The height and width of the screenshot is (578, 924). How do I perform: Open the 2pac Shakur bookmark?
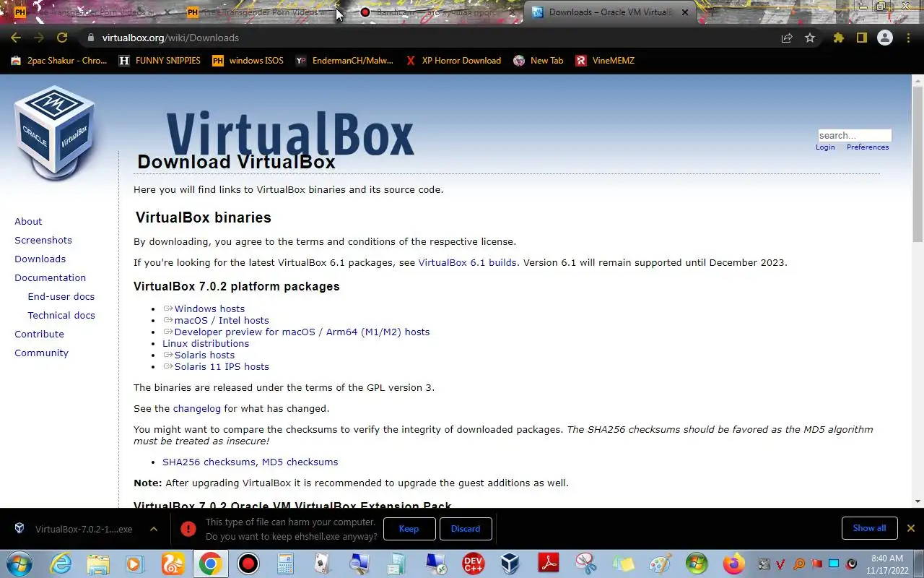coord(59,61)
